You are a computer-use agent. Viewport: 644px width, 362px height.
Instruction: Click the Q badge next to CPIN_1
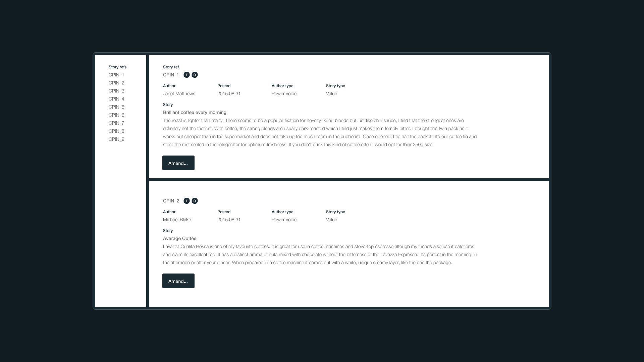click(x=195, y=75)
